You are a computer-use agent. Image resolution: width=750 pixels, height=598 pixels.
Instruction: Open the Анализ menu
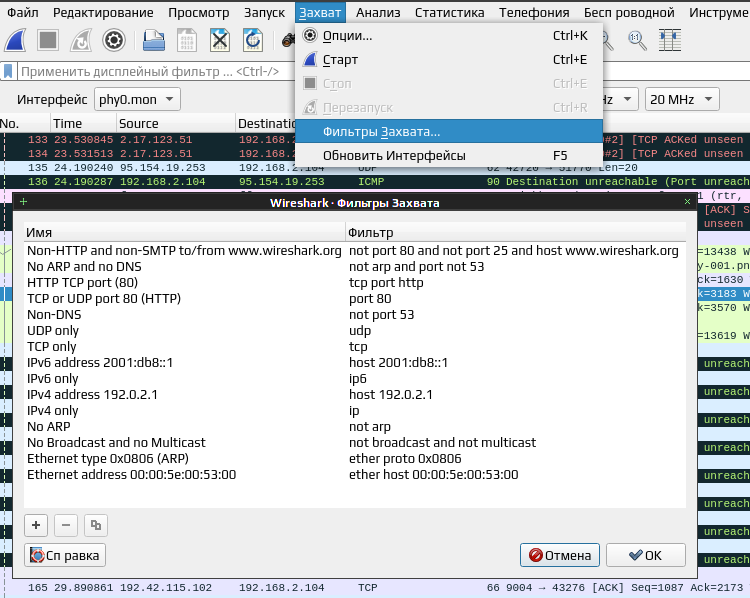click(x=378, y=12)
